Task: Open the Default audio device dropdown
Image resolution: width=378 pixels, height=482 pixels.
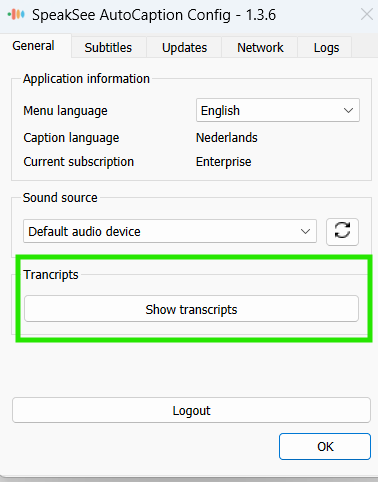Action: (x=170, y=231)
